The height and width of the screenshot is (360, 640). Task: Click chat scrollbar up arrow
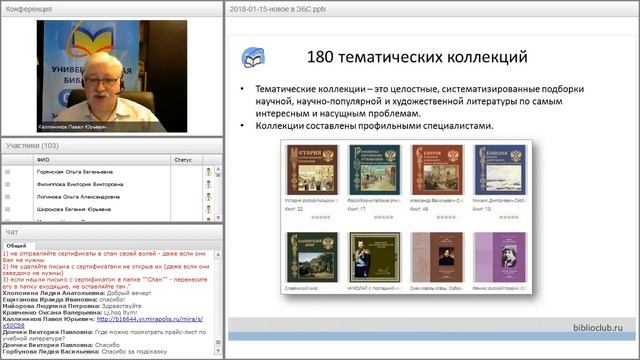pyautogui.click(x=218, y=254)
